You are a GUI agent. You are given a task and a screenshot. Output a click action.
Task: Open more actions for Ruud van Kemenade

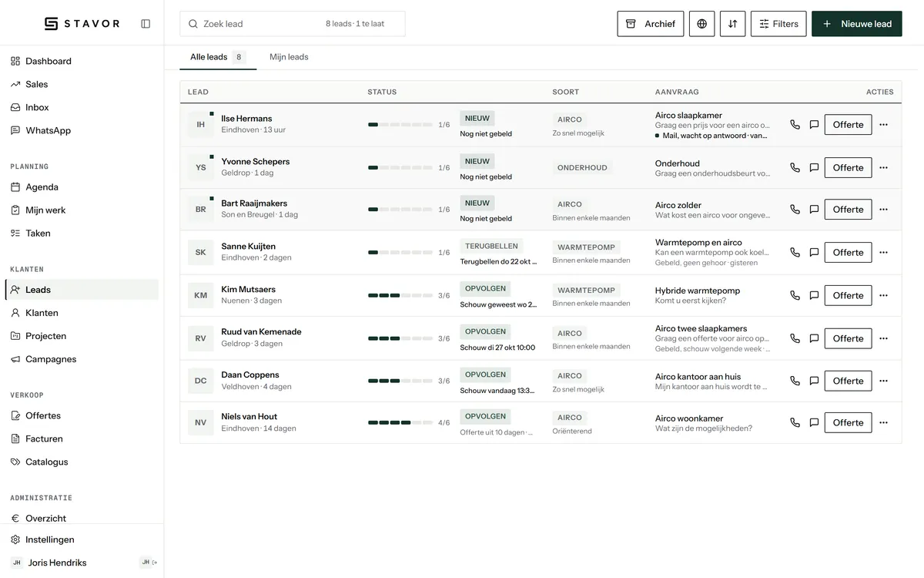click(x=883, y=339)
